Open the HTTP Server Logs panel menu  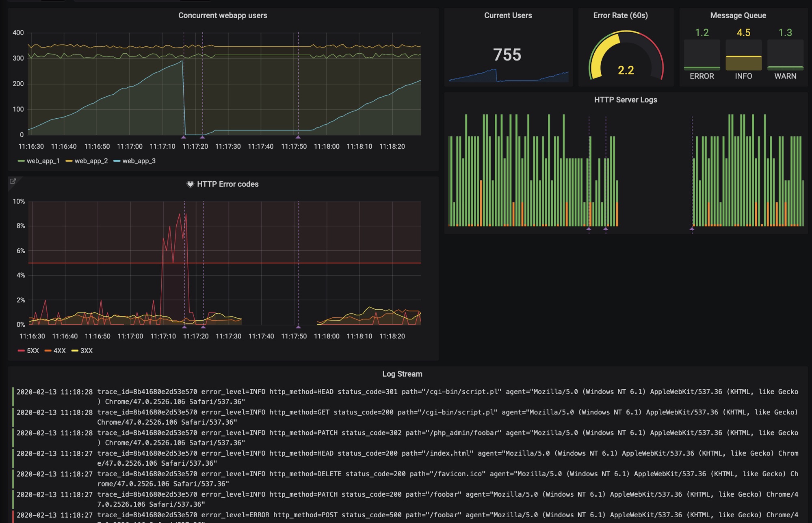click(626, 100)
